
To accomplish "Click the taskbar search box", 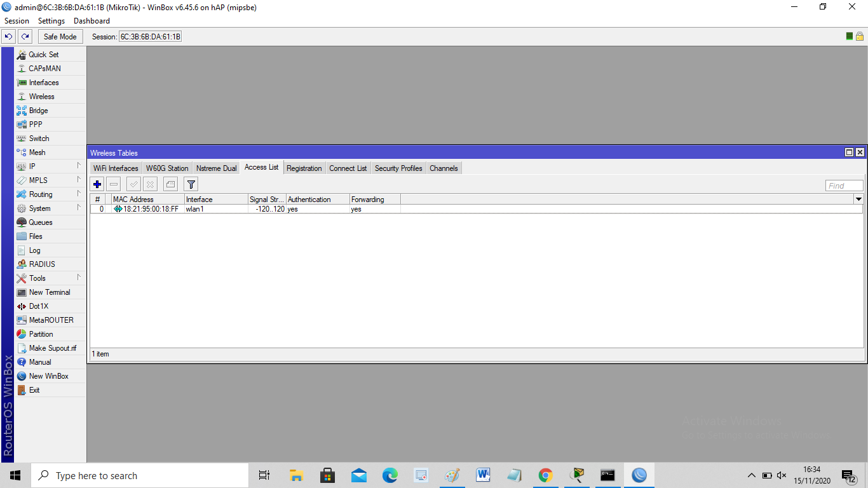I will (140, 475).
